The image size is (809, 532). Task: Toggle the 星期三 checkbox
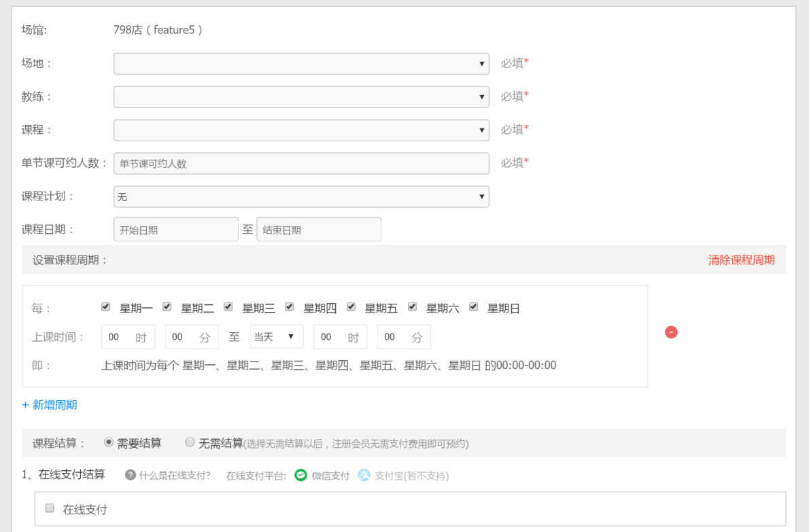click(x=228, y=307)
